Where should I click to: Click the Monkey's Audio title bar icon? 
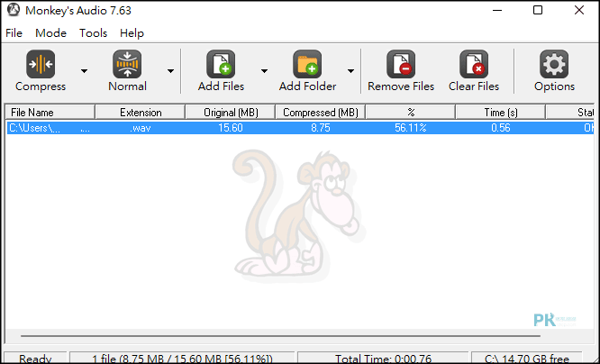click(x=14, y=10)
